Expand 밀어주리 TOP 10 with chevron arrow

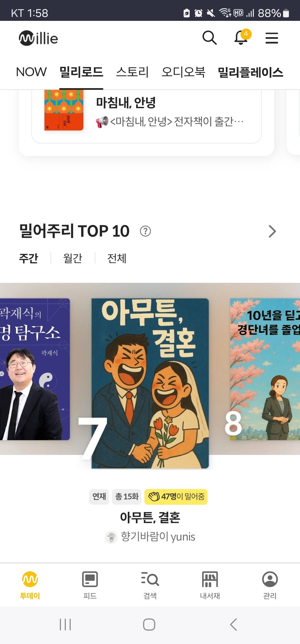point(272,231)
